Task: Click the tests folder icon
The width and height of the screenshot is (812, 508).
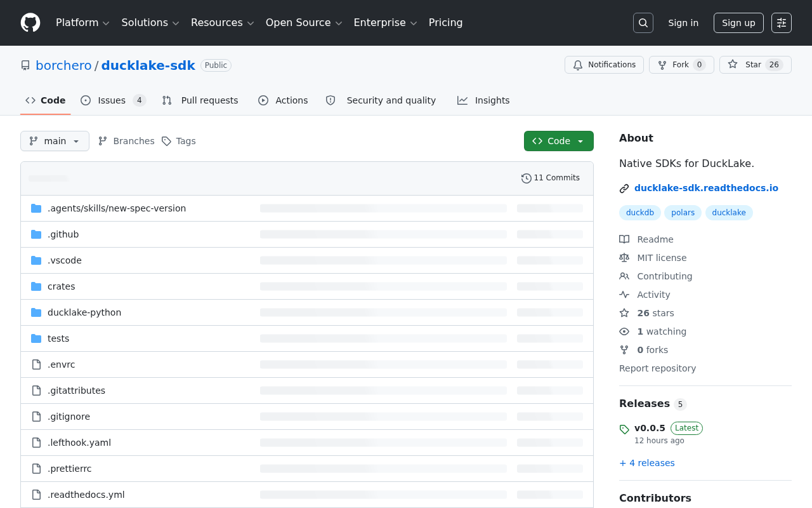Action: (36, 338)
